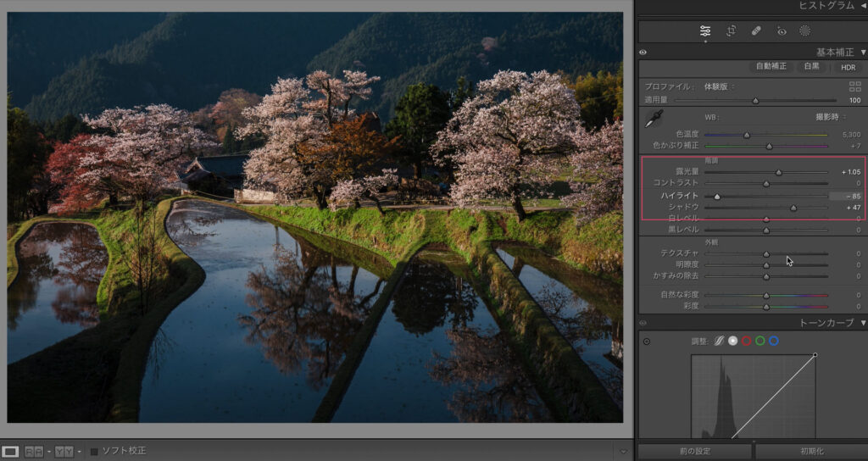Collapse the 基本補正 panel triangle
Screen dimensions: 868x461
(x=863, y=53)
